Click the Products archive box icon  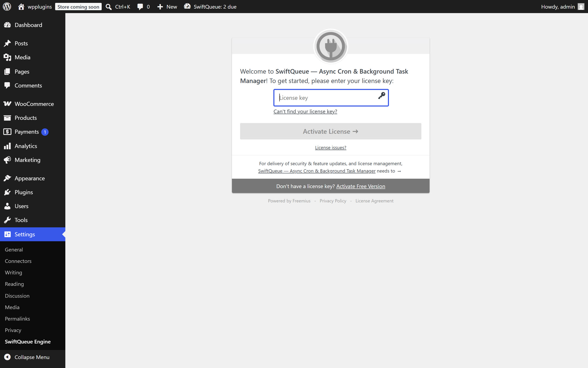pyautogui.click(x=7, y=118)
